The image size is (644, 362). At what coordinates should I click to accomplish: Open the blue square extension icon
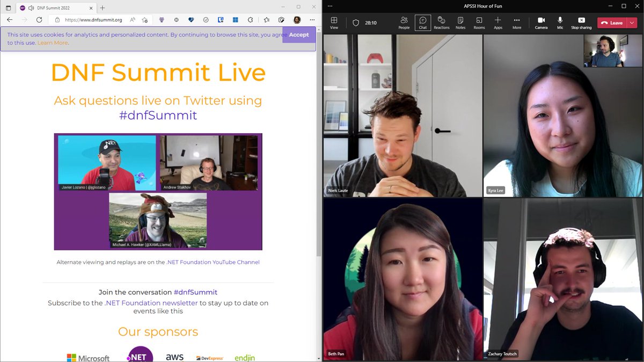tap(221, 20)
